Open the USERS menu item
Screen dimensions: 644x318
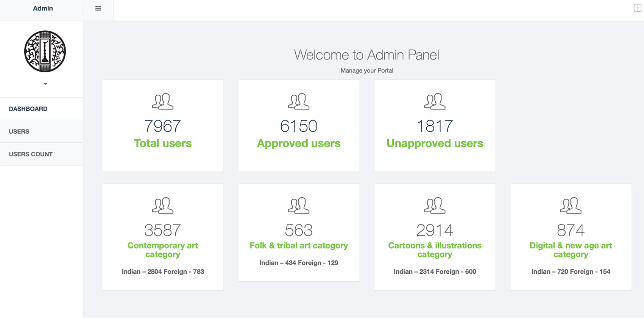pos(42,131)
